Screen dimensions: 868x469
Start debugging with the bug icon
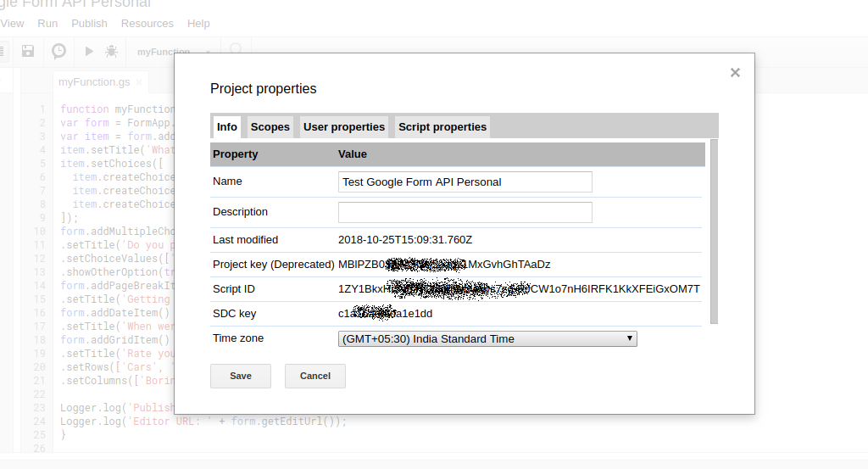pyautogui.click(x=111, y=52)
